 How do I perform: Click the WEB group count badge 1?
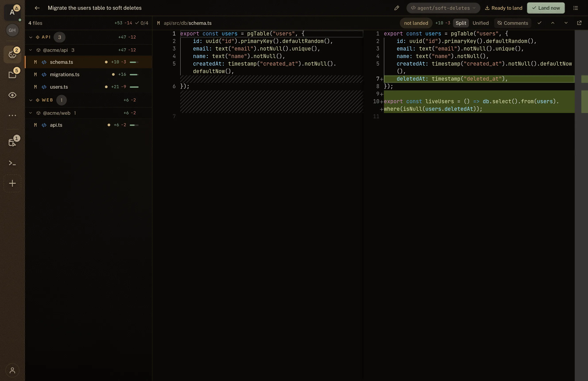[x=62, y=100]
